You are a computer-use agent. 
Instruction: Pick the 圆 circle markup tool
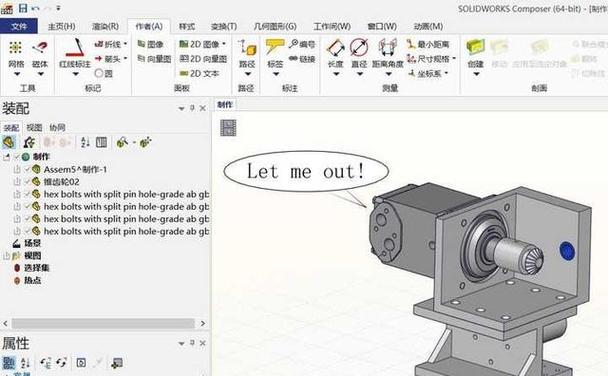pyautogui.click(x=104, y=73)
